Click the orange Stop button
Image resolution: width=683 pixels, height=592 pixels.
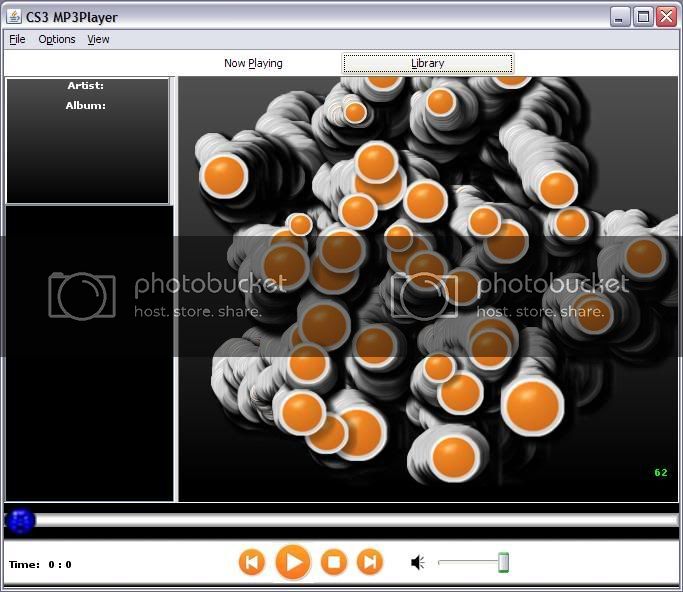click(334, 562)
